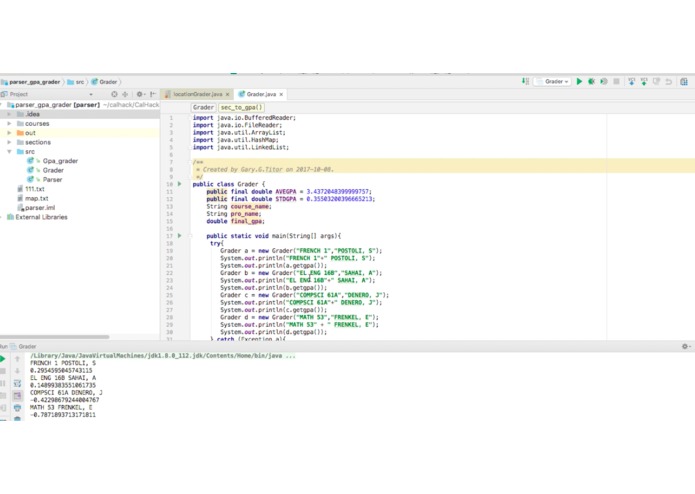Click AVEGPA constant declaration in code
The width and height of the screenshot is (695, 494).
[x=289, y=191]
